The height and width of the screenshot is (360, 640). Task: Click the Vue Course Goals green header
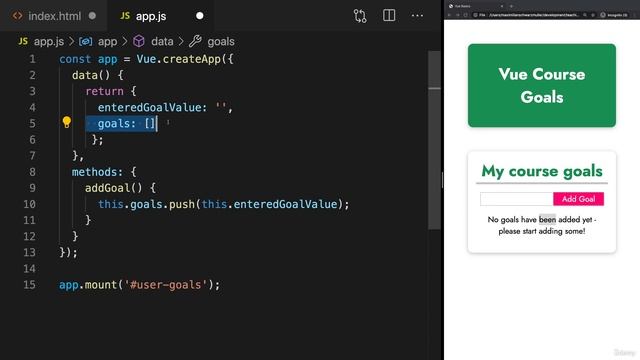542,85
